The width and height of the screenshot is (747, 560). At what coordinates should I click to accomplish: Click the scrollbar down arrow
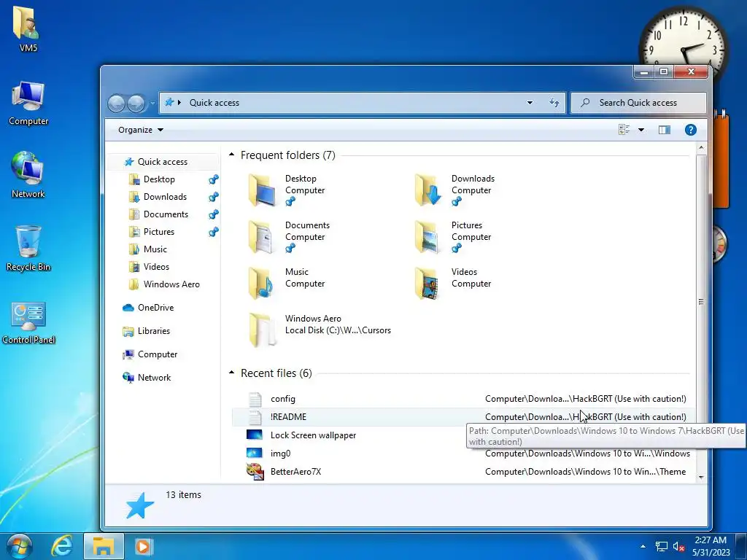pyautogui.click(x=701, y=477)
